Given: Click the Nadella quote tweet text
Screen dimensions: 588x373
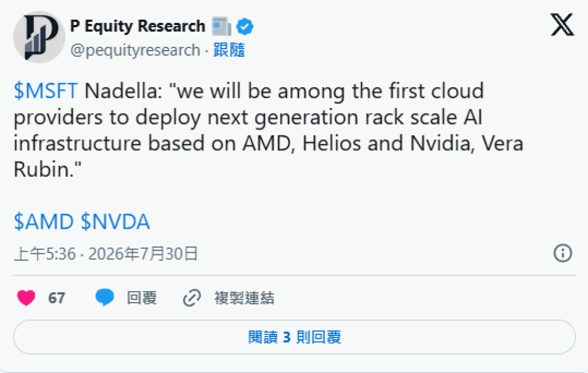Looking at the screenshot, I should [x=268, y=130].
